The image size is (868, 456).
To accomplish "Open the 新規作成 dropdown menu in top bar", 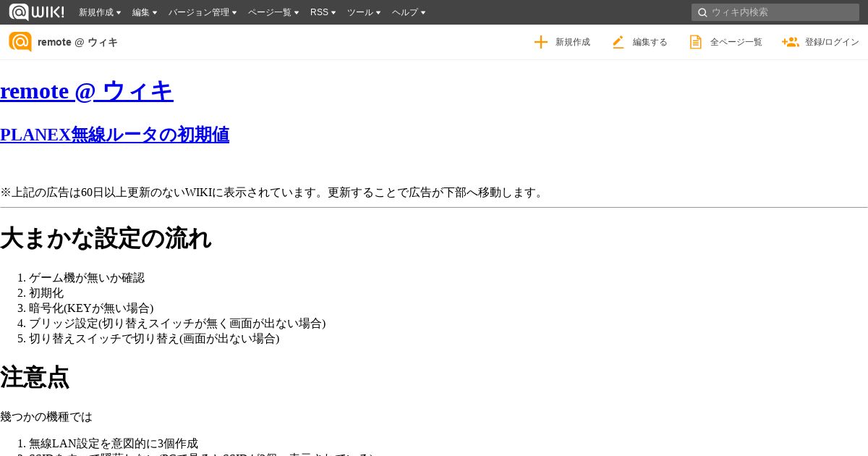I will point(100,12).
